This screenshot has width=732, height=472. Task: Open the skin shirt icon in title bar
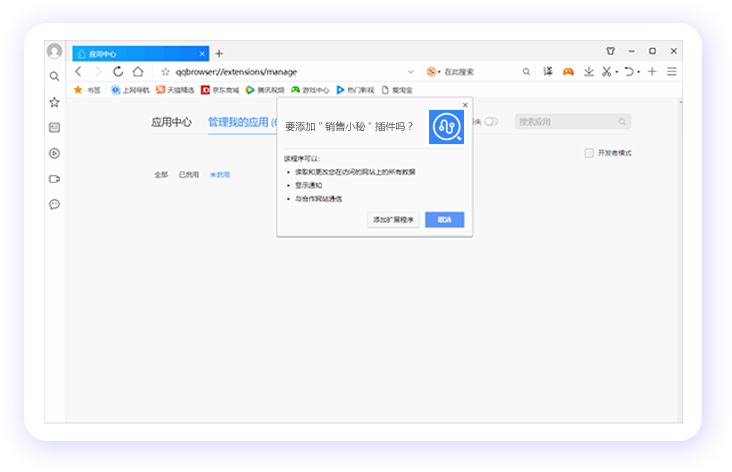(611, 51)
